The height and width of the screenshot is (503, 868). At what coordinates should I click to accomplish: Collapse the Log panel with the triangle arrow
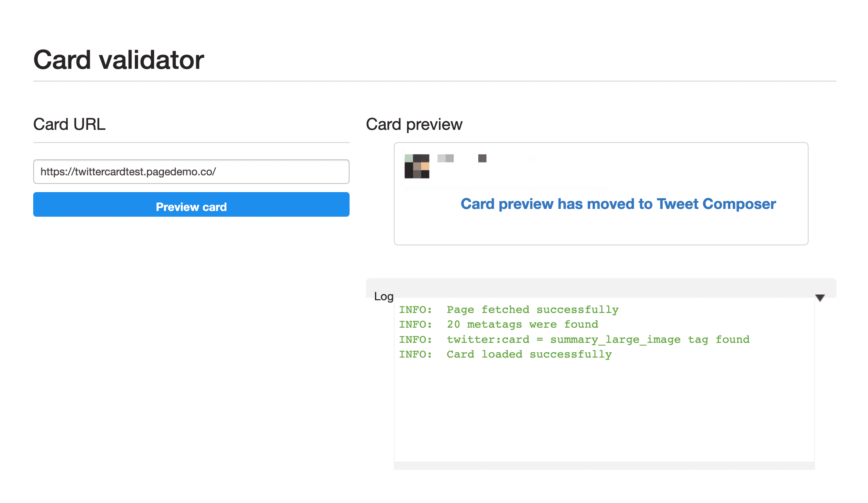pyautogui.click(x=820, y=298)
